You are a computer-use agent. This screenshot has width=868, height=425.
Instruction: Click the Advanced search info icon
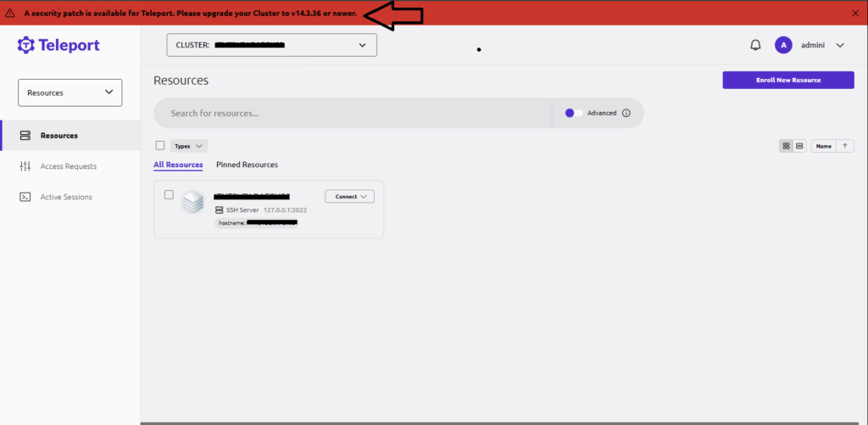click(x=626, y=113)
